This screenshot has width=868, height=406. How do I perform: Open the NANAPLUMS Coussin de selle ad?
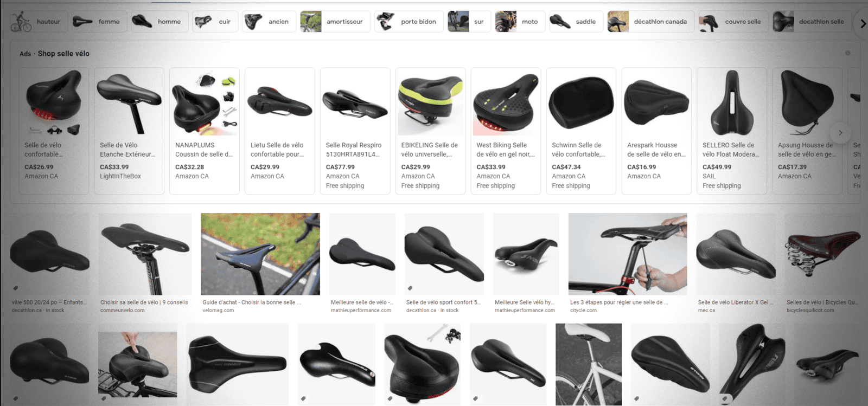[x=205, y=131]
